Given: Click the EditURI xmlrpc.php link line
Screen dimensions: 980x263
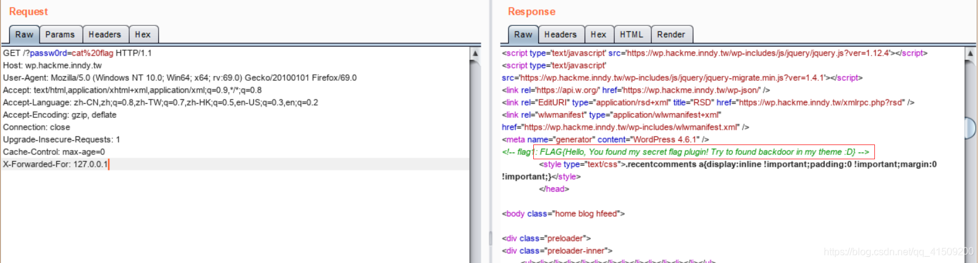Looking at the screenshot, I should click(708, 102).
